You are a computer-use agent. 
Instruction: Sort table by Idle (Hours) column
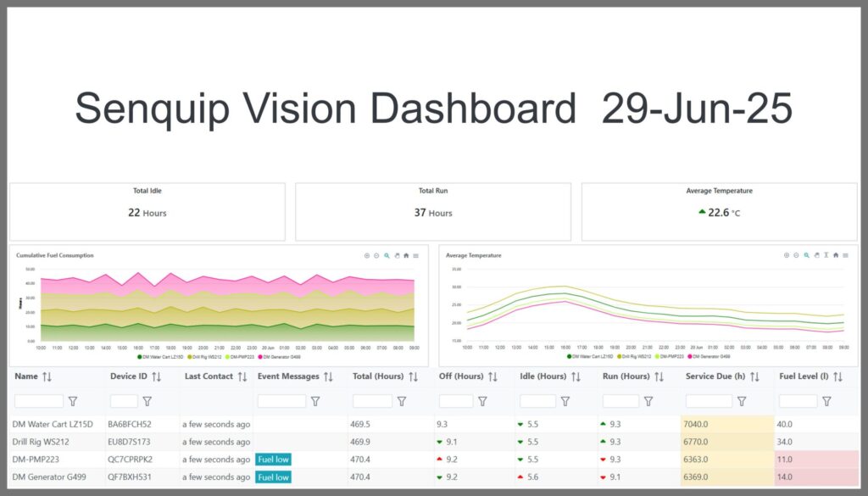(x=576, y=377)
